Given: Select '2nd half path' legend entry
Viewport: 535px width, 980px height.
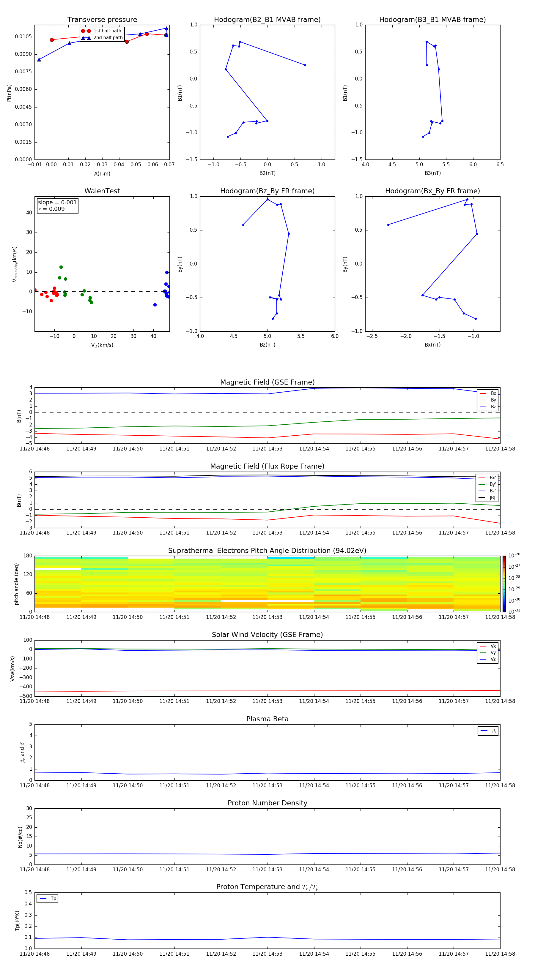Looking at the screenshot, I should [x=102, y=38].
